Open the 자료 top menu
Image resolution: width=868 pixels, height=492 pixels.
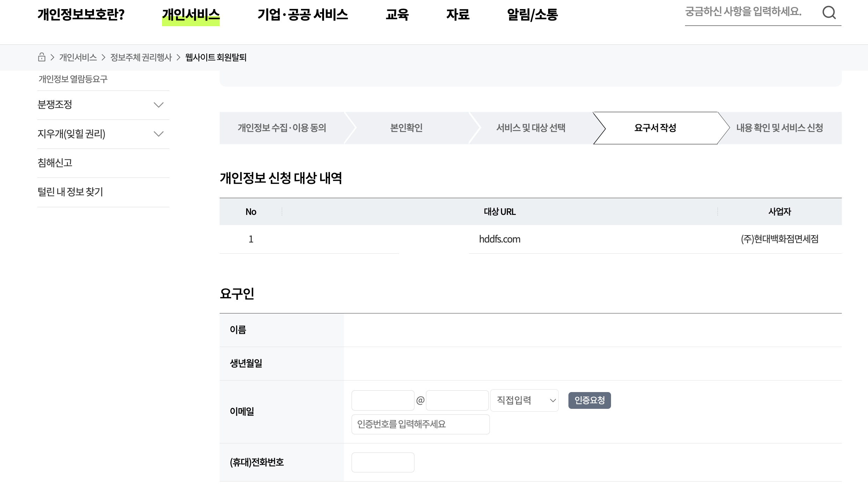[x=457, y=15]
